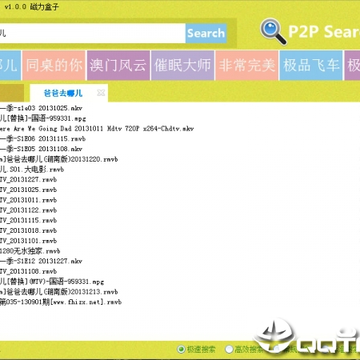Viewport: 360px width, 360px height.
Task: Open result S1E05 20131108.mkv
Action: tap(41, 149)
